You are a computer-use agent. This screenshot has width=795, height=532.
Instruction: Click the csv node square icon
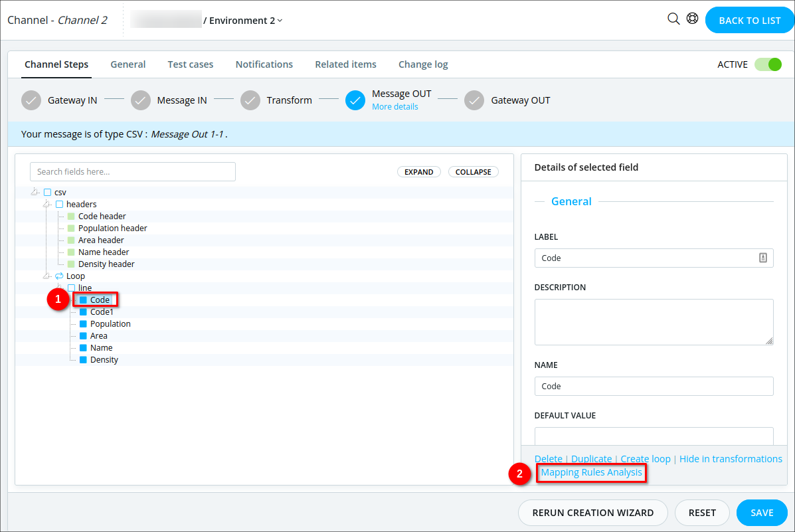pos(47,192)
